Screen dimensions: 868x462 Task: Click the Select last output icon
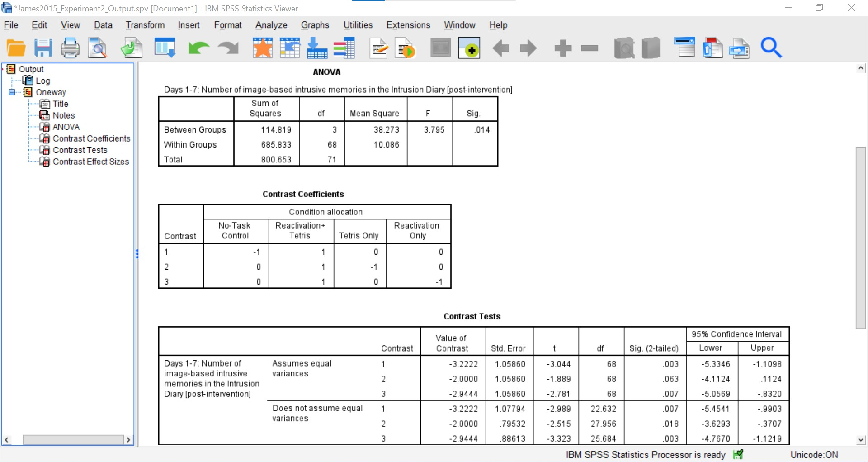point(441,48)
